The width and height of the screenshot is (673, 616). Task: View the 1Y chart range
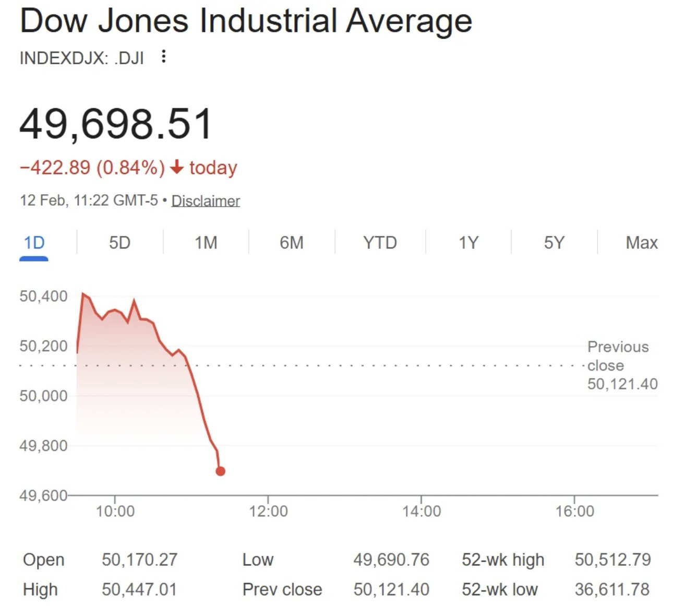pyautogui.click(x=468, y=243)
